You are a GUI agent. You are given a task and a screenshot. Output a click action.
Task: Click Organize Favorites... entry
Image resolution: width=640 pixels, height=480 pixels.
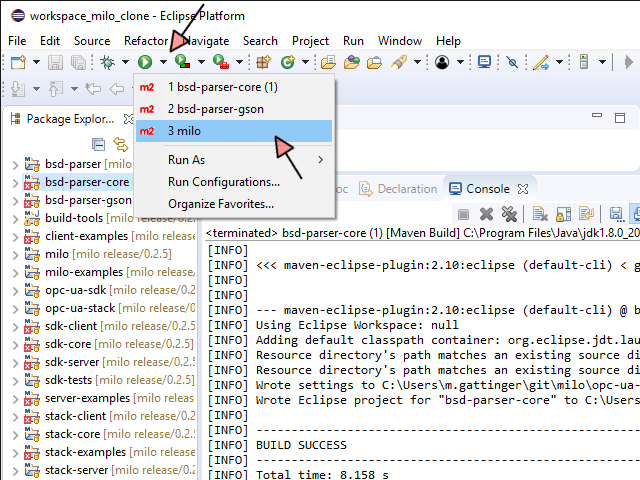pos(220,204)
